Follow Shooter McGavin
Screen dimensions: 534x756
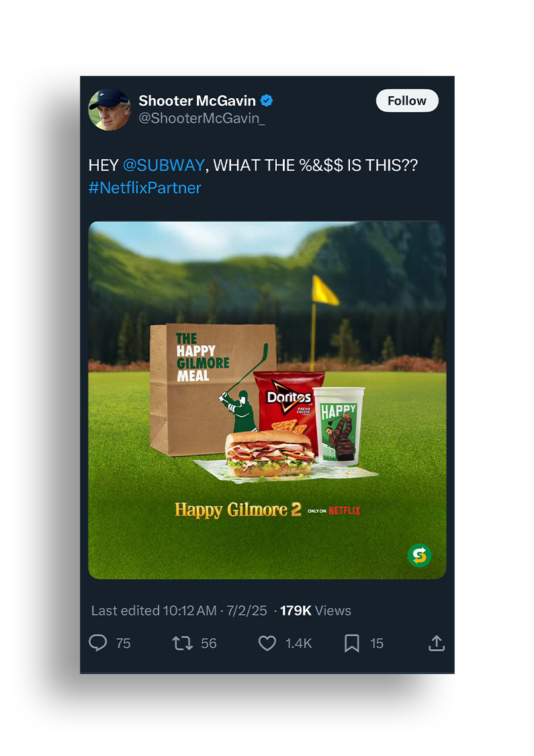407,100
